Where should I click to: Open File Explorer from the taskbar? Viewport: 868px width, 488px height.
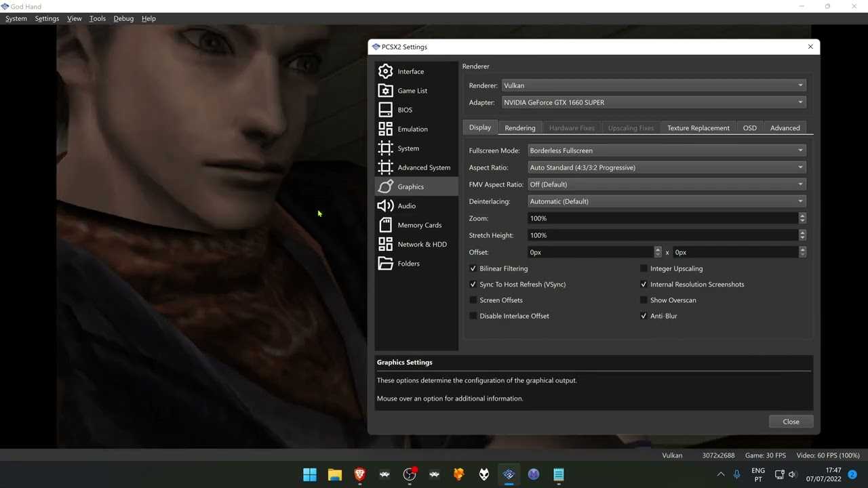click(335, 474)
